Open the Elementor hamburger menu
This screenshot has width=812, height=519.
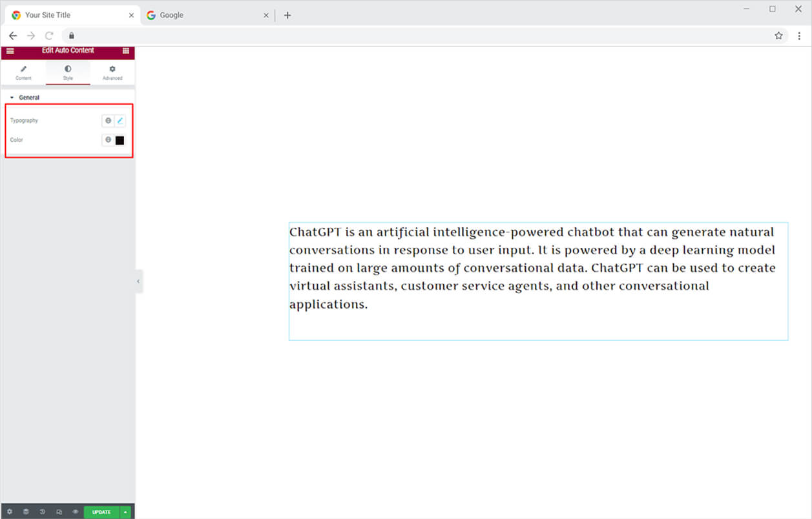(x=10, y=51)
